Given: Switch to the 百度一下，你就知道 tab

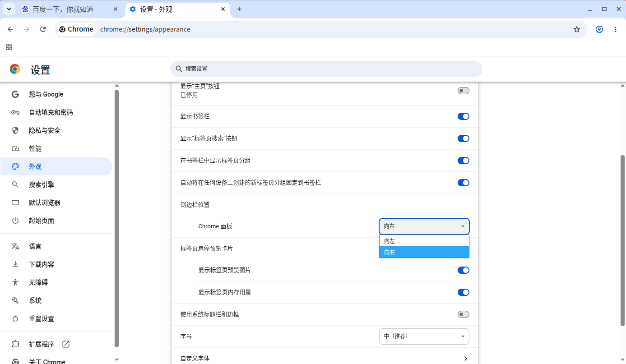Looking at the screenshot, I should click(x=70, y=9).
